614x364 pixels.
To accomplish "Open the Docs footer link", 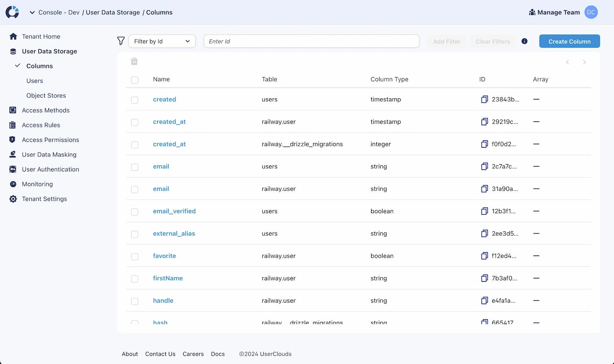I will [x=218, y=354].
